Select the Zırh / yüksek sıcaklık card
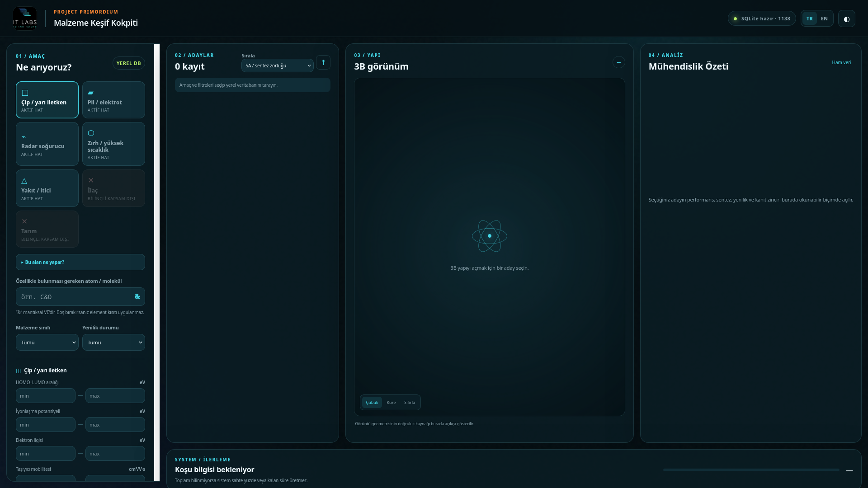Image resolution: width=868 pixels, height=488 pixels. (113, 144)
